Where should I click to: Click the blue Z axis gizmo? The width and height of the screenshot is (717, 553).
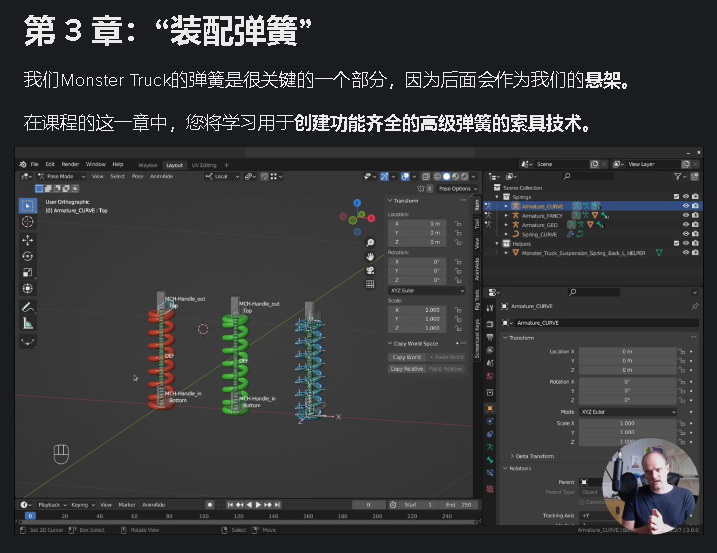coord(357,203)
